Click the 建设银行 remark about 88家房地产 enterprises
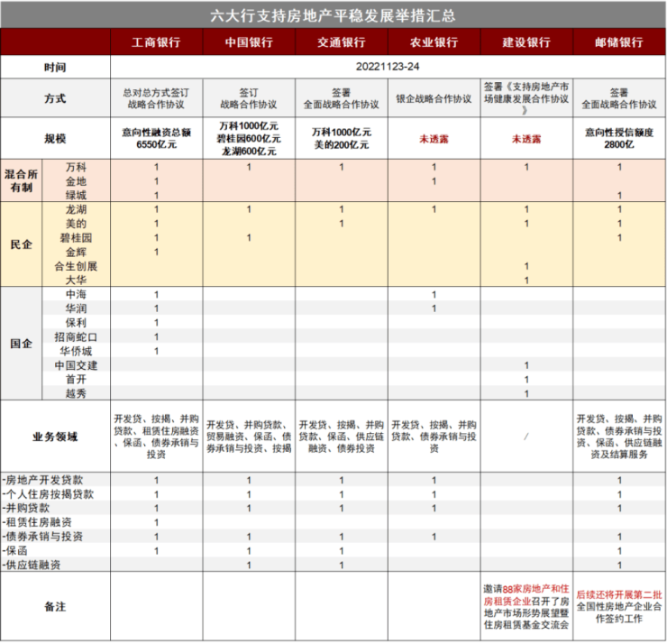The height and width of the screenshot is (644, 667). [525, 605]
